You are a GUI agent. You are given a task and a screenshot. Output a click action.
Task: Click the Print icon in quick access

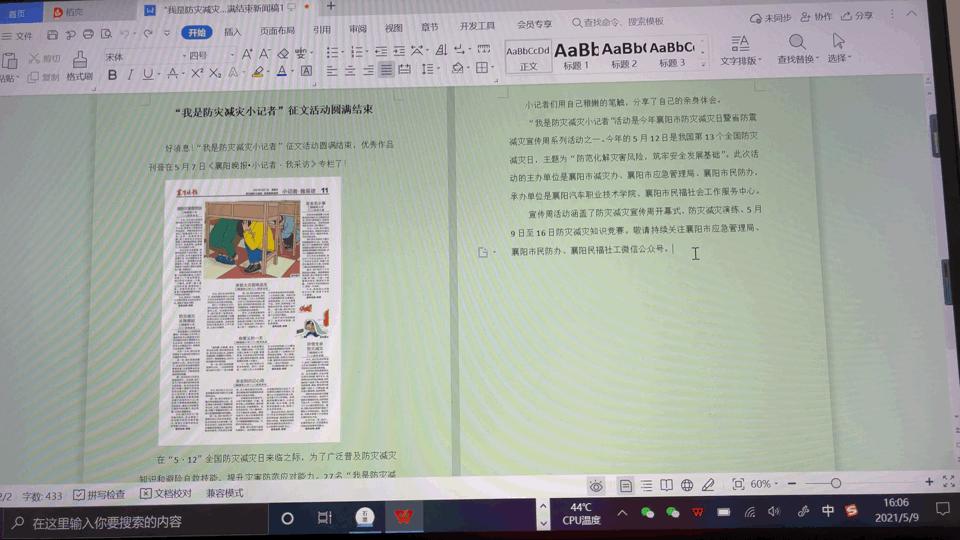click(x=88, y=34)
